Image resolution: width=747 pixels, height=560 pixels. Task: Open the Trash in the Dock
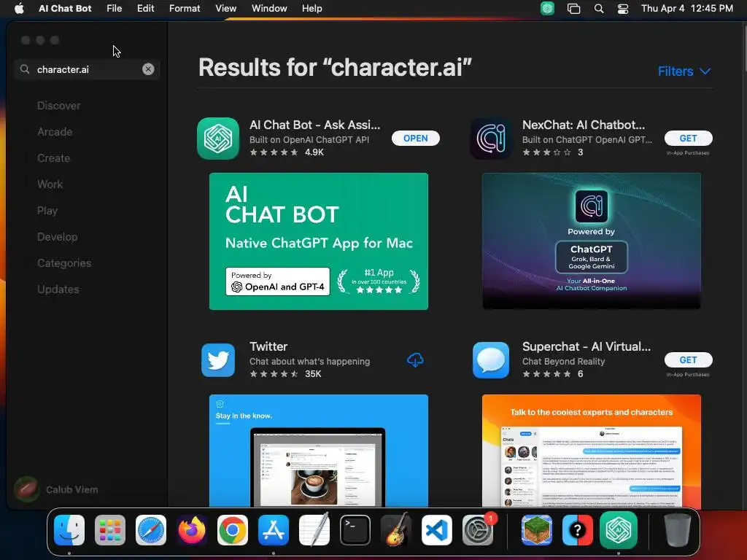tap(678, 530)
